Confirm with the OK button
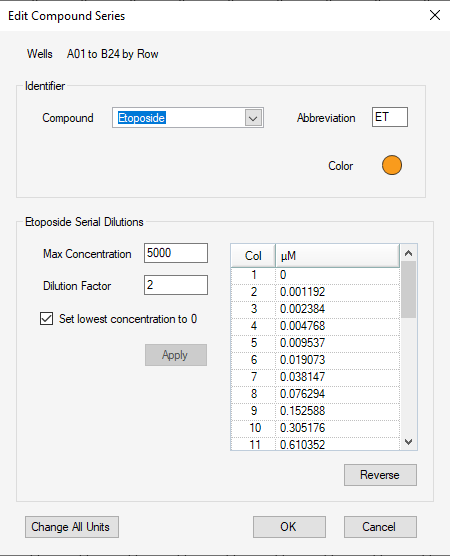 pos(289,527)
